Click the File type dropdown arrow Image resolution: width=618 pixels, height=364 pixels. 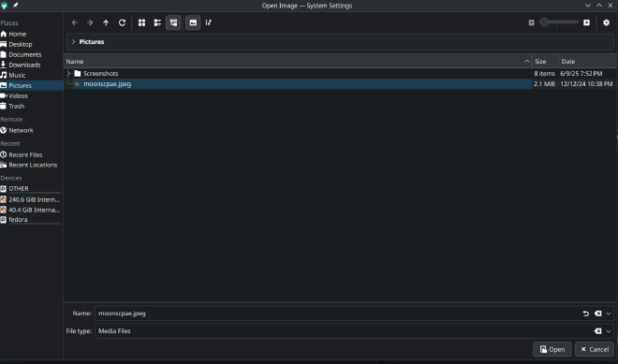[609, 331]
